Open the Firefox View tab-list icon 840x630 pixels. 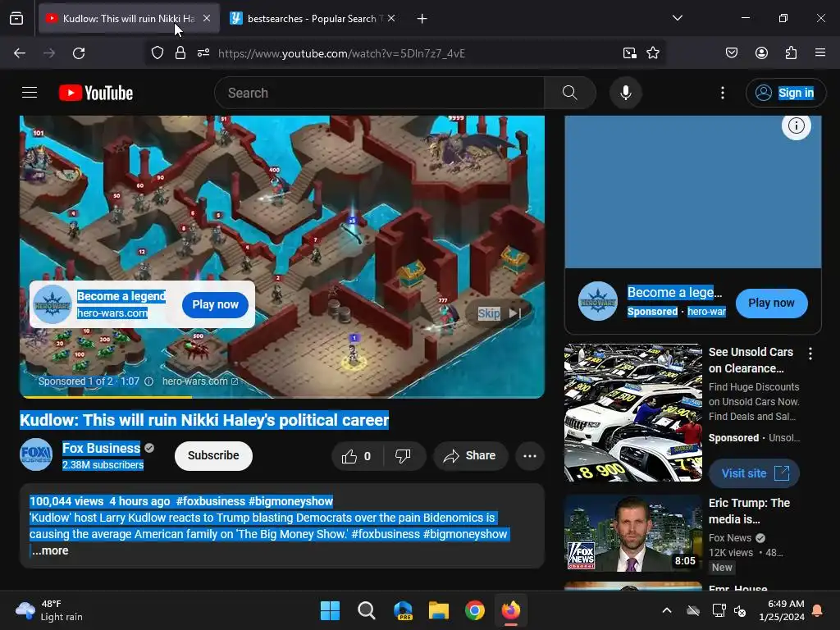[x=16, y=18]
